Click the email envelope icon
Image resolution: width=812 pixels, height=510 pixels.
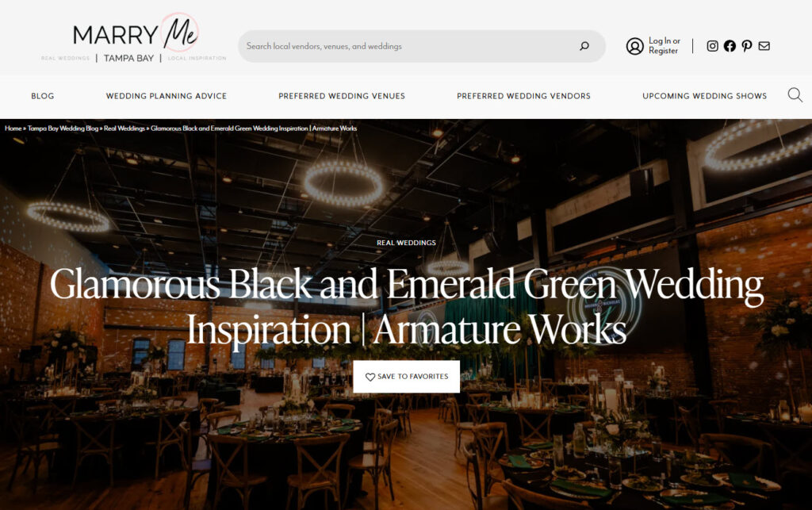click(764, 46)
